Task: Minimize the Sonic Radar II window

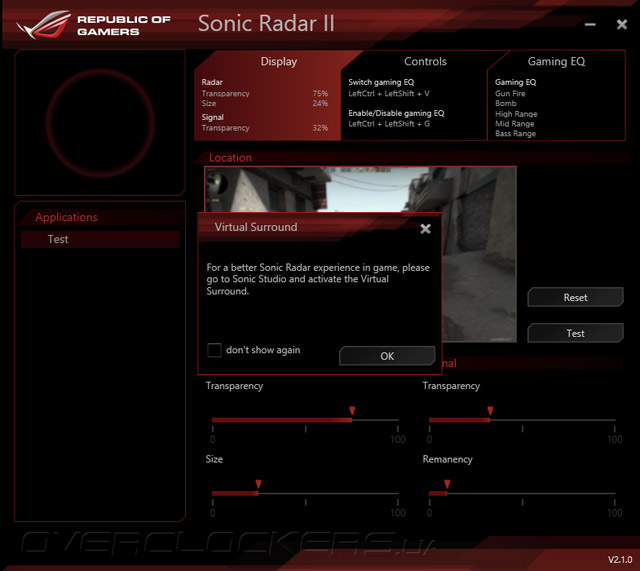Action: click(590, 24)
